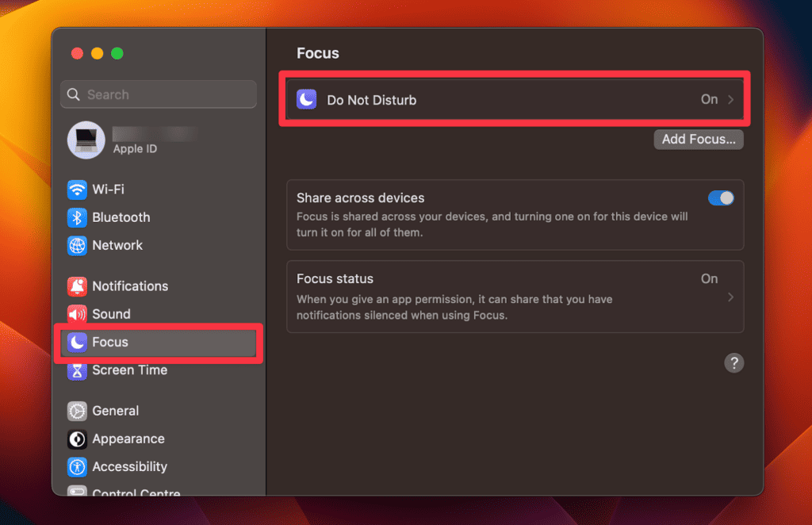This screenshot has width=812, height=525.
Task: Go to Appearance settings
Action: coord(159,439)
